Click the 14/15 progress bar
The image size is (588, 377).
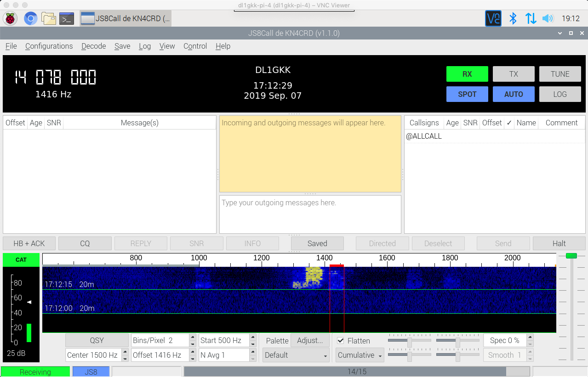point(357,372)
